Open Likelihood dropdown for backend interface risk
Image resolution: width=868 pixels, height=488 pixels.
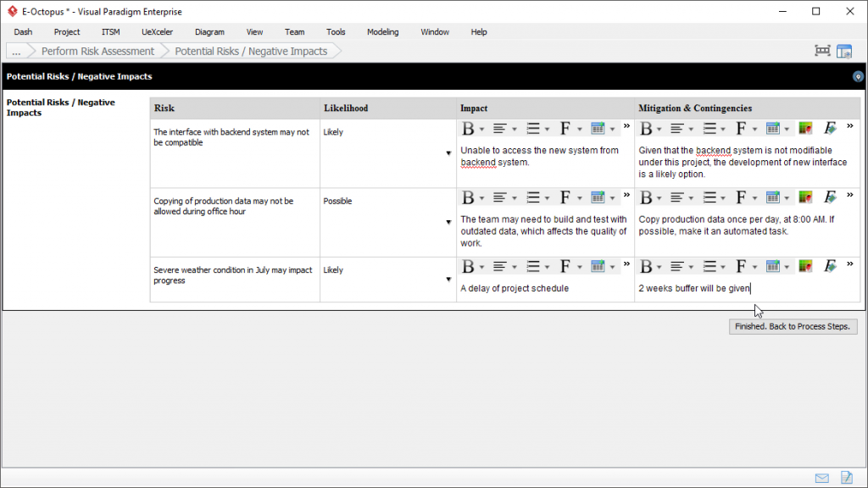pyautogui.click(x=448, y=153)
